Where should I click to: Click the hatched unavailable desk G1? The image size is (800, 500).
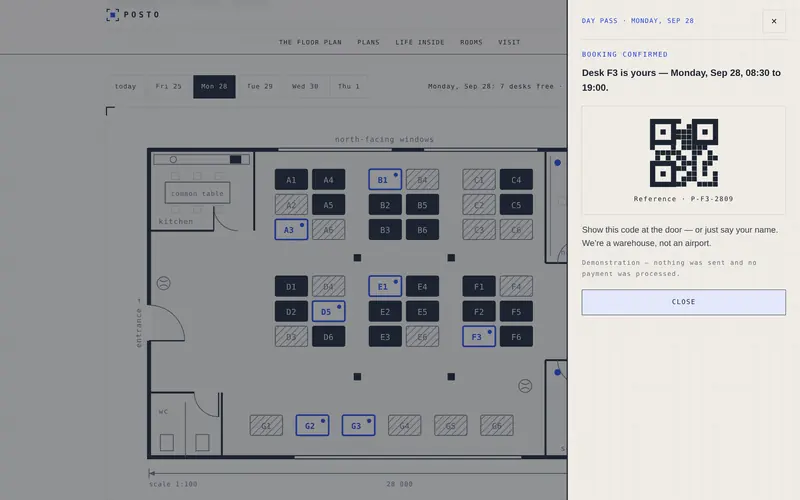coord(266,425)
